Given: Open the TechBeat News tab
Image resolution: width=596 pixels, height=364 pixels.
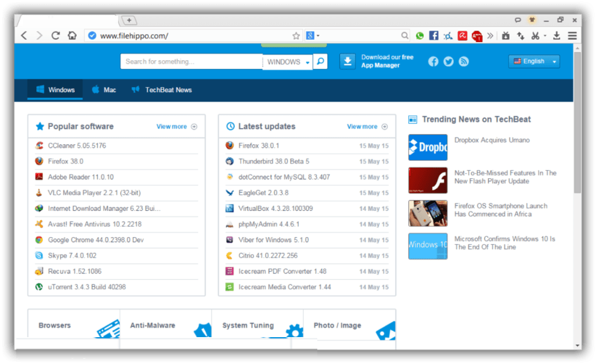Looking at the screenshot, I should (161, 89).
